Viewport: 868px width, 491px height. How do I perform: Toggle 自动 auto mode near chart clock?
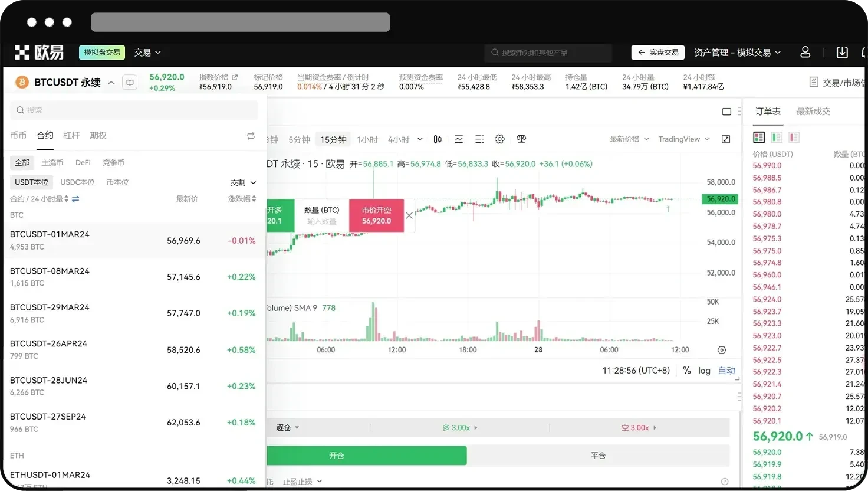tap(726, 371)
